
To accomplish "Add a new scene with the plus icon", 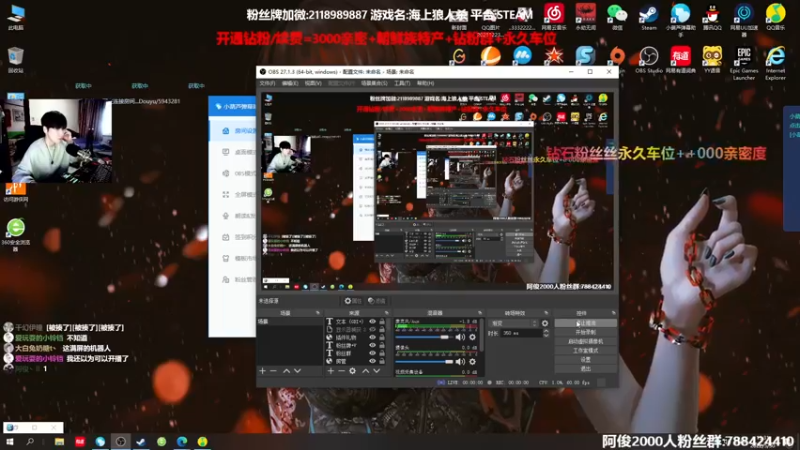I will 263,371.
